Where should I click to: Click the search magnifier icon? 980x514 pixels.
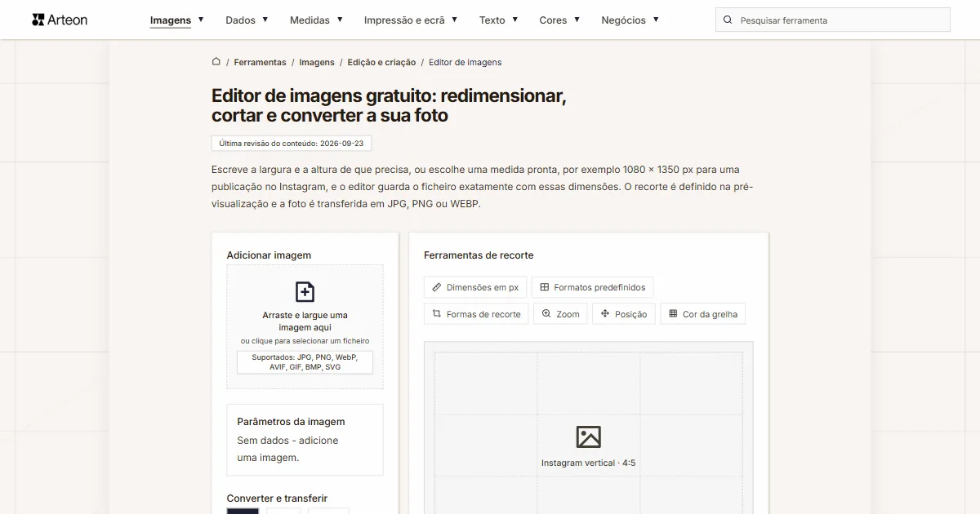click(728, 20)
